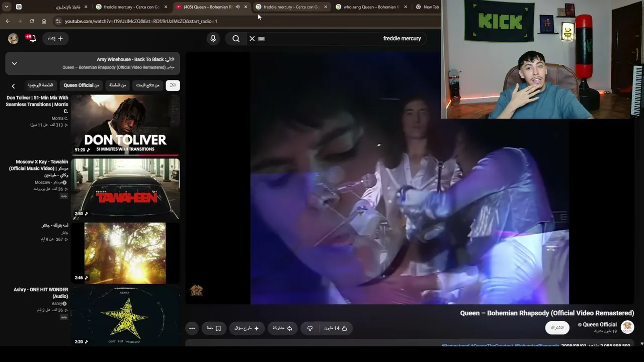This screenshot has height=362, width=644.
Task: Open the Tawaheen video thumbnail
Action: [125, 189]
